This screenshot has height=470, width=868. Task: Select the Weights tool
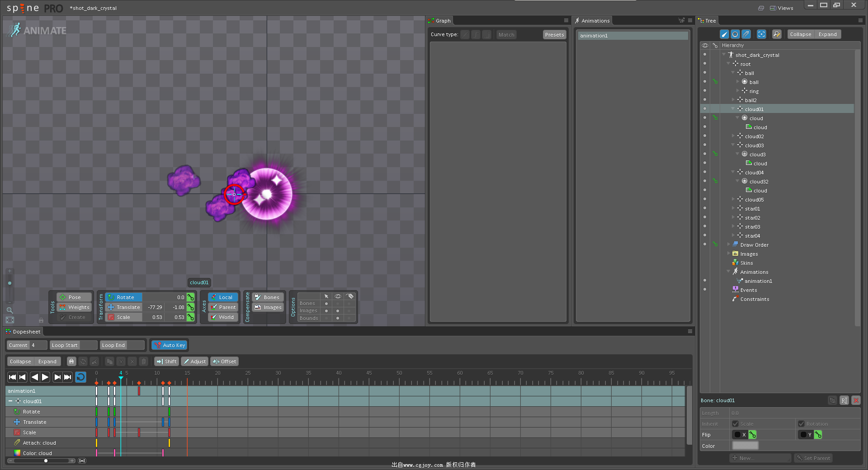click(x=75, y=307)
